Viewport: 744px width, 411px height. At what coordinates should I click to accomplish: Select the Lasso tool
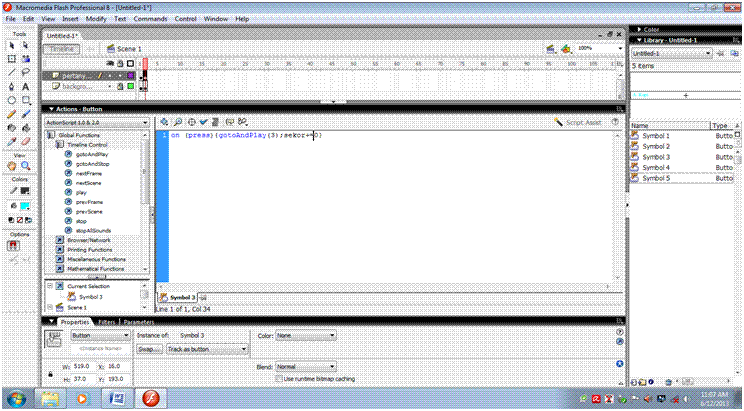coord(26,73)
